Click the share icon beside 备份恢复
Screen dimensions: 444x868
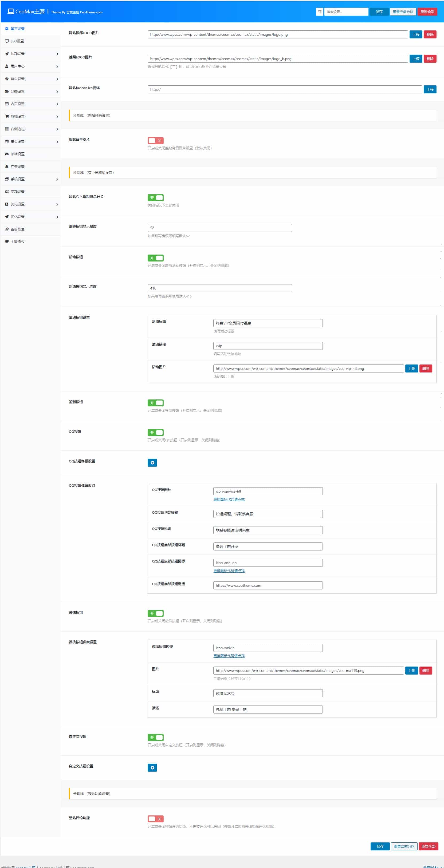7,229
